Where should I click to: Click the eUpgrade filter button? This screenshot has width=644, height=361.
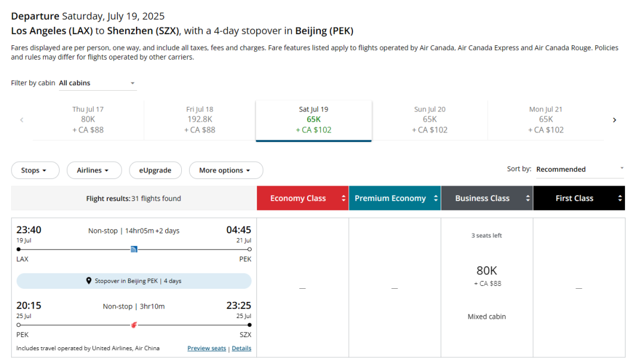click(x=155, y=171)
